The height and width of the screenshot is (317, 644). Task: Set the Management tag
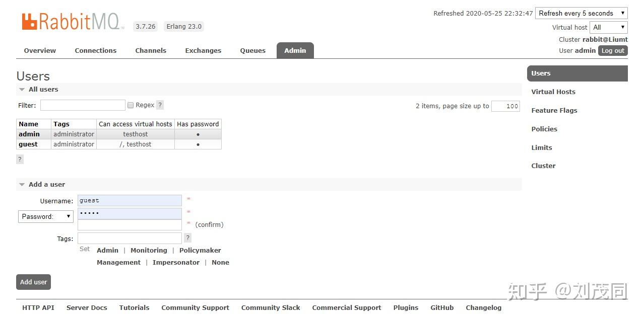point(118,262)
